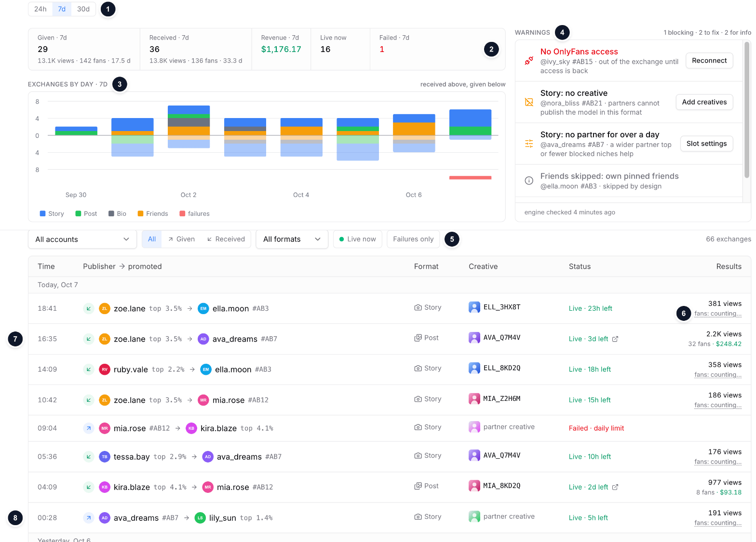The width and height of the screenshot is (756, 542).
Task: Click fans: counting link in 18:41 row
Action: tap(718, 314)
